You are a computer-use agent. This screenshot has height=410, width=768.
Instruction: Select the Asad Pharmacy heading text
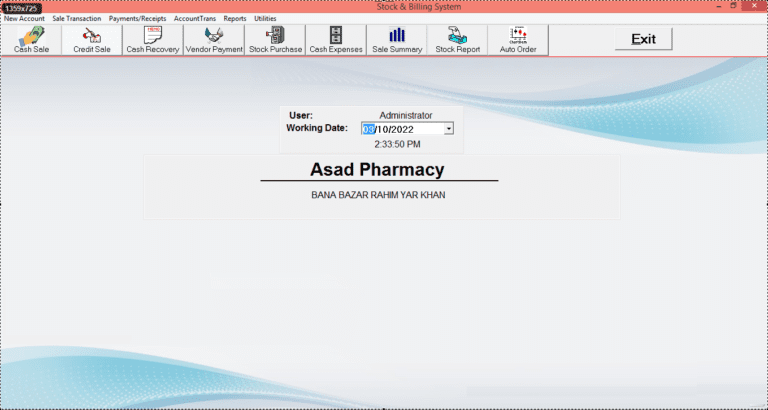(x=377, y=169)
